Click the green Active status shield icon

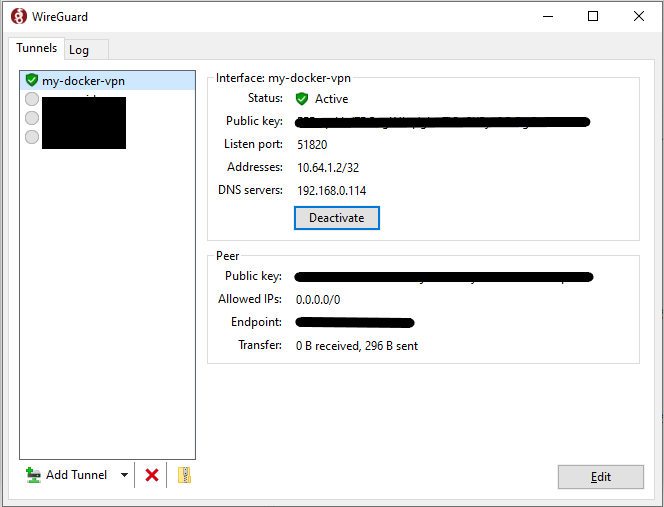(x=302, y=99)
